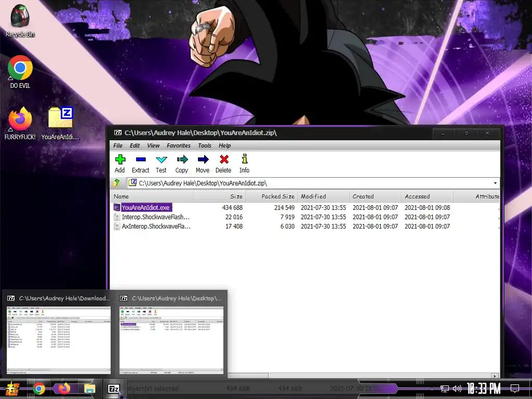Expand the address bar path dropdown
Viewport: 532px width, 399px height.
coord(495,183)
